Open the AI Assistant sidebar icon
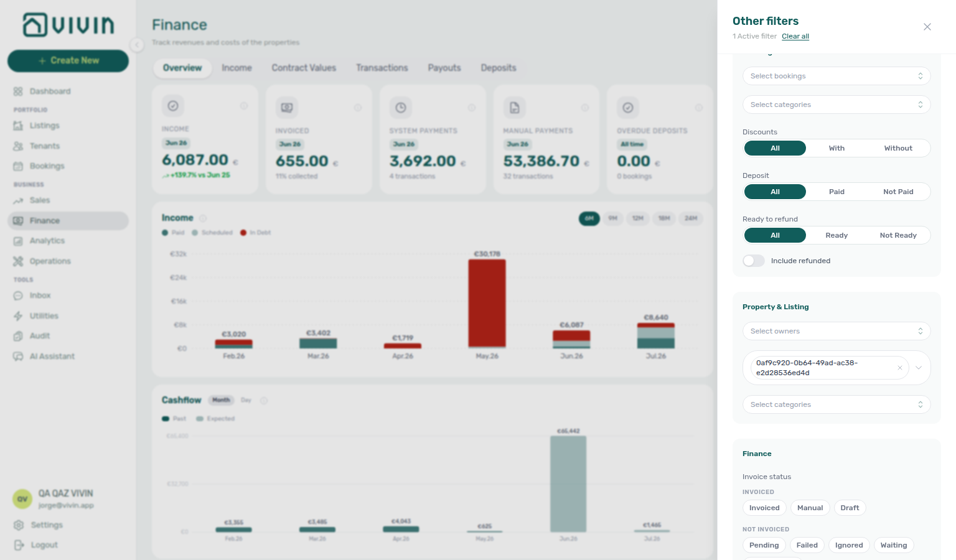Image resolution: width=956 pixels, height=560 pixels. point(18,357)
